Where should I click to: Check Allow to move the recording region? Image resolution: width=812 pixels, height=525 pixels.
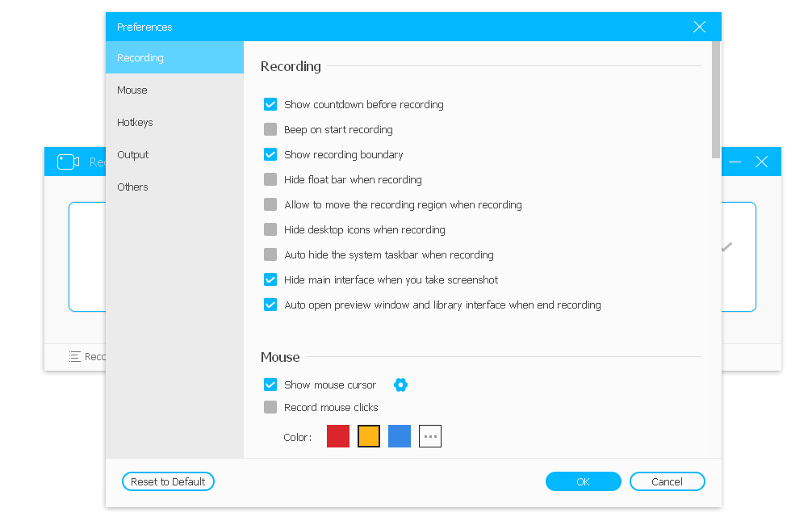coord(270,204)
